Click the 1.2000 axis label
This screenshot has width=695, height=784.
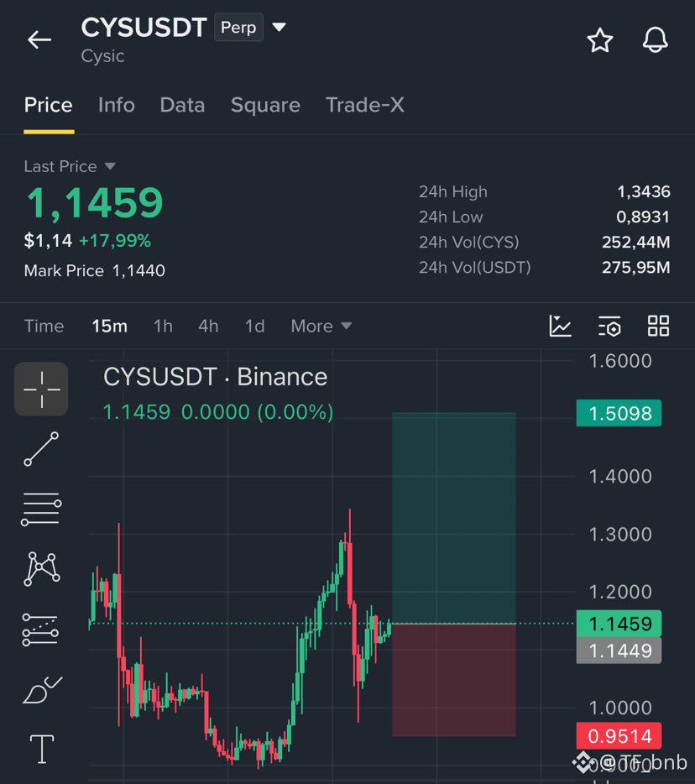coord(620,592)
